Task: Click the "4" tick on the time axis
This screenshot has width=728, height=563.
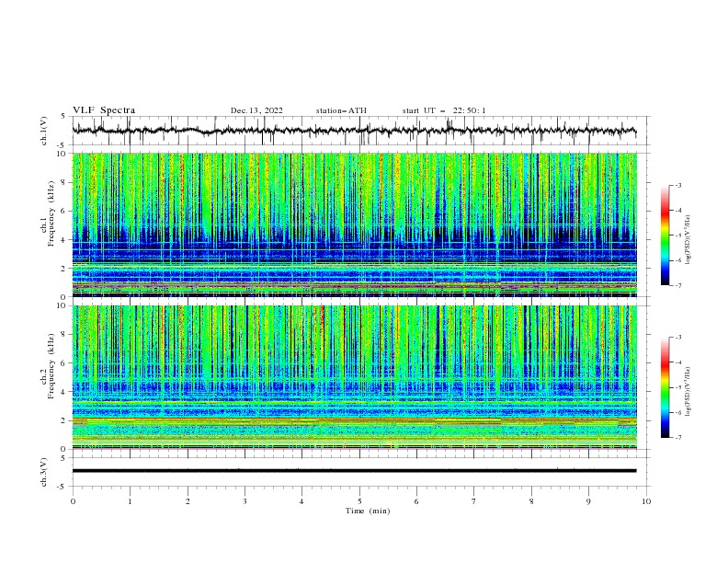Action: tap(301, 501)
